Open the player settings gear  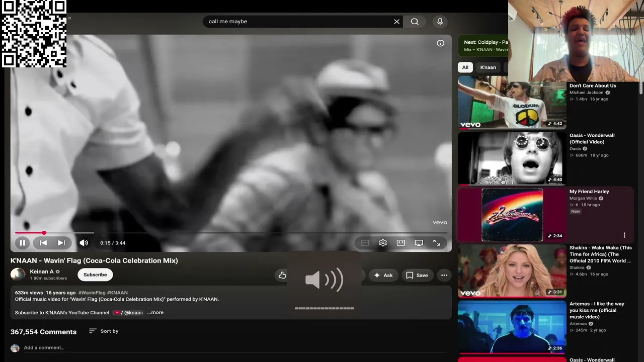tap(383, 243)
